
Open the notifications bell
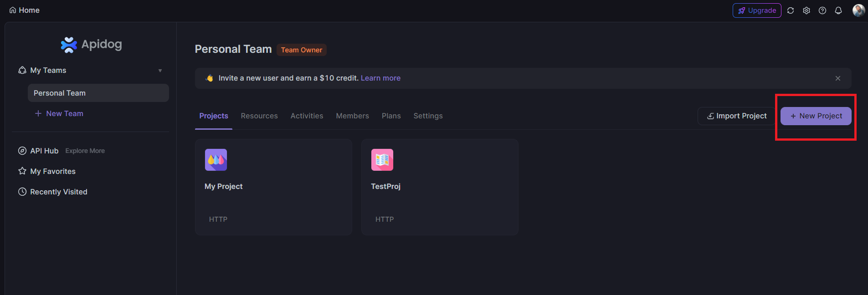pos(838,10)
